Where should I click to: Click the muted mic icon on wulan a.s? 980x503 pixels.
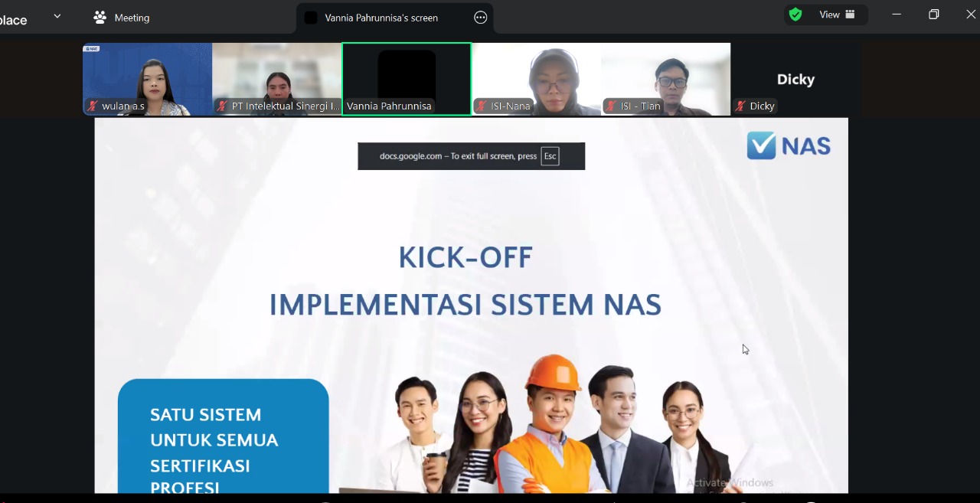(x=93, y=106)
